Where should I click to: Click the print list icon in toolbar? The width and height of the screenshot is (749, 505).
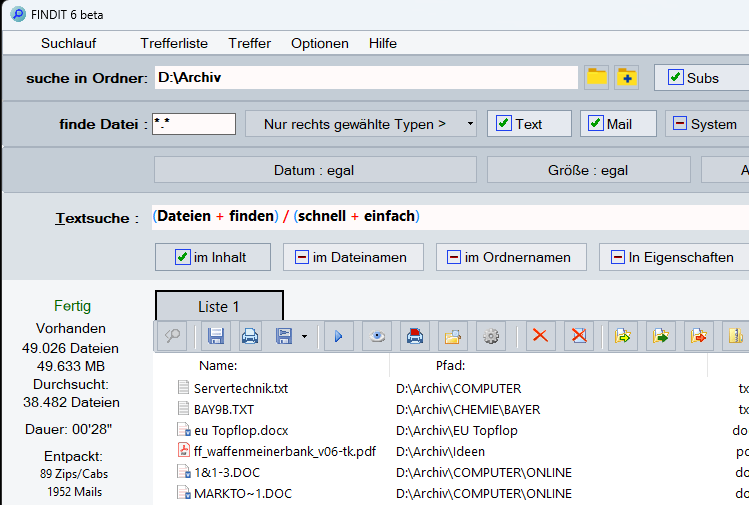tap(249, 336)
